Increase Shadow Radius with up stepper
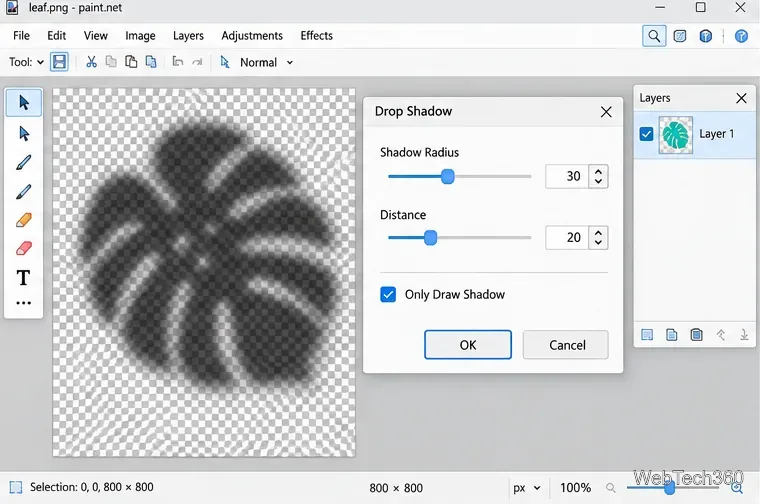 click(598, 172)
